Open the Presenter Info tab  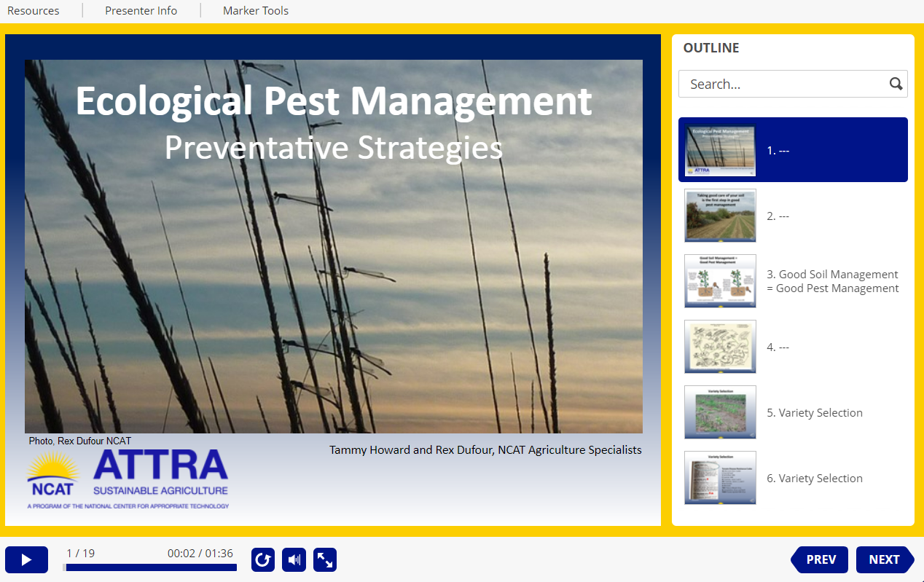click(141, 11)
